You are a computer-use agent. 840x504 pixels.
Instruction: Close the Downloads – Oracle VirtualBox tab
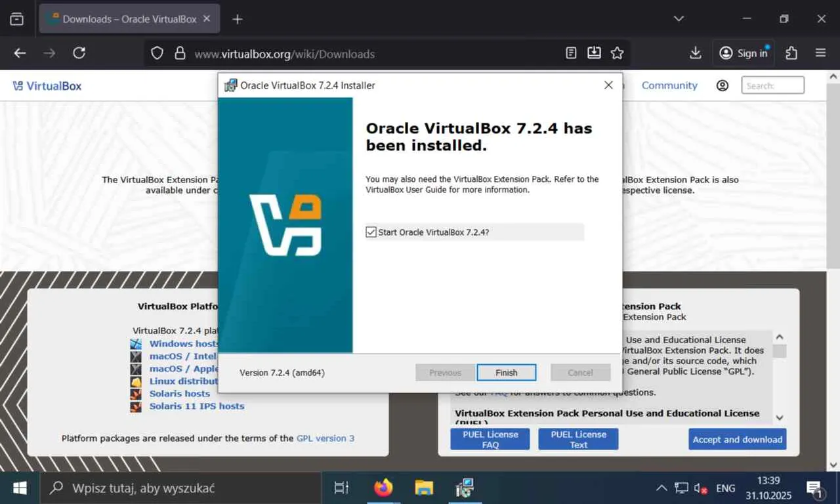pyautogui.click(x=207, y=19)
